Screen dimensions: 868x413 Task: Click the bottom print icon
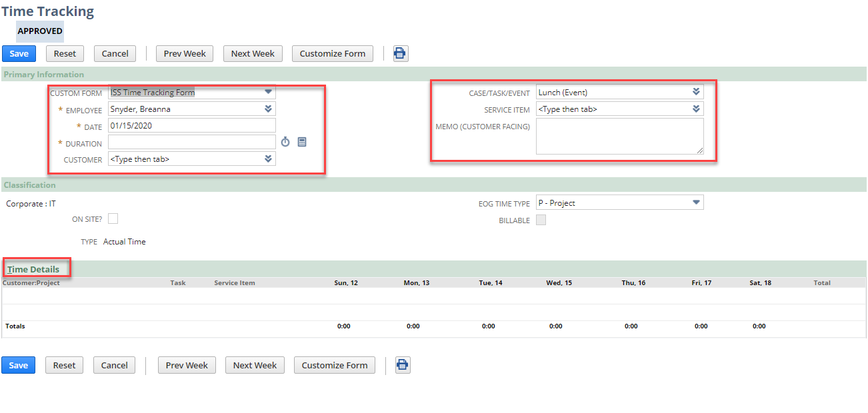click(x=403, y=365)
